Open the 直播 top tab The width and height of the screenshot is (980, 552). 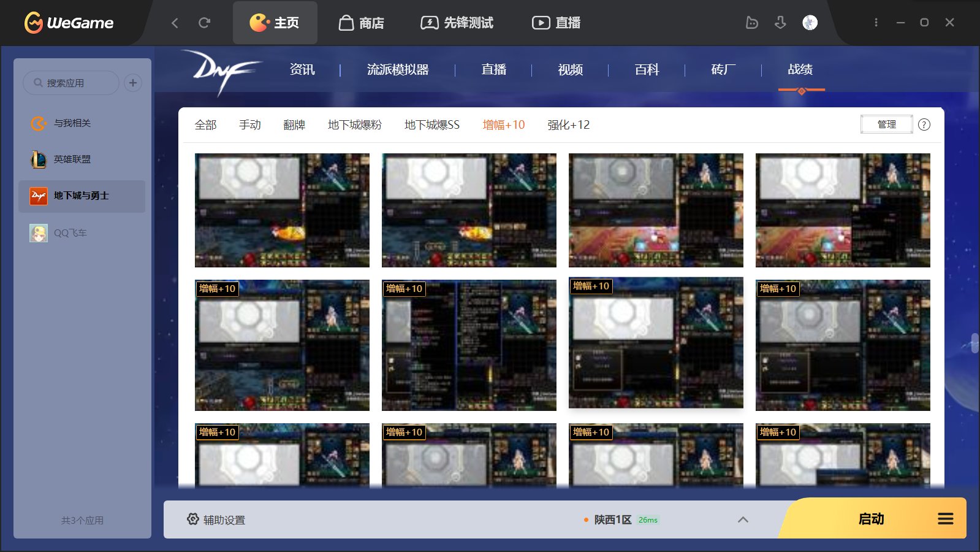556,23
